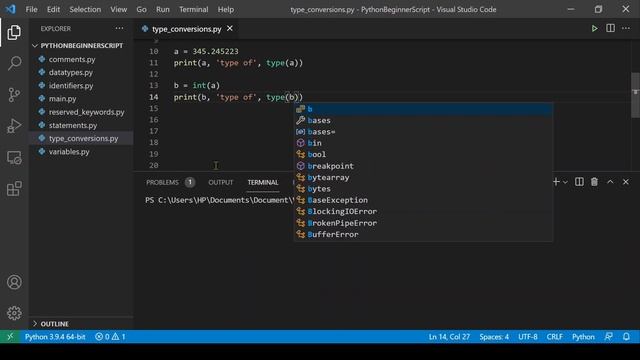Split the editor right
Screen dimensions: 640x360
coord(610,29)
